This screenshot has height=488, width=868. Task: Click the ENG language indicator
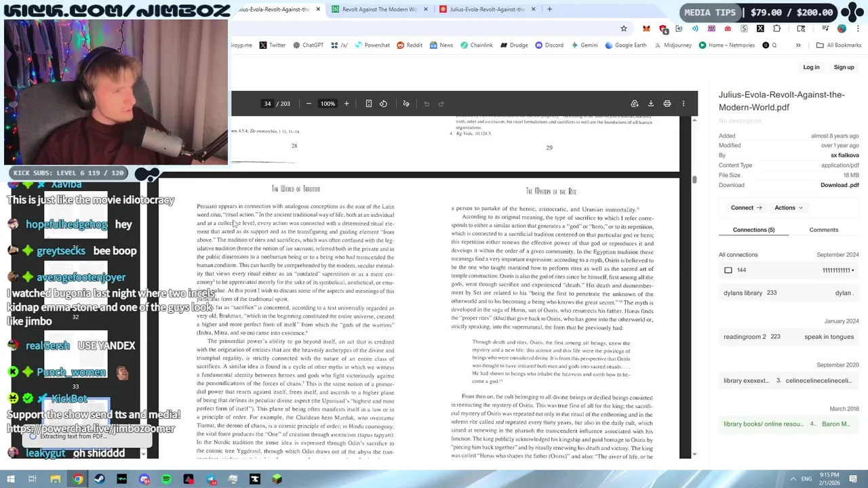coord(807,479)
